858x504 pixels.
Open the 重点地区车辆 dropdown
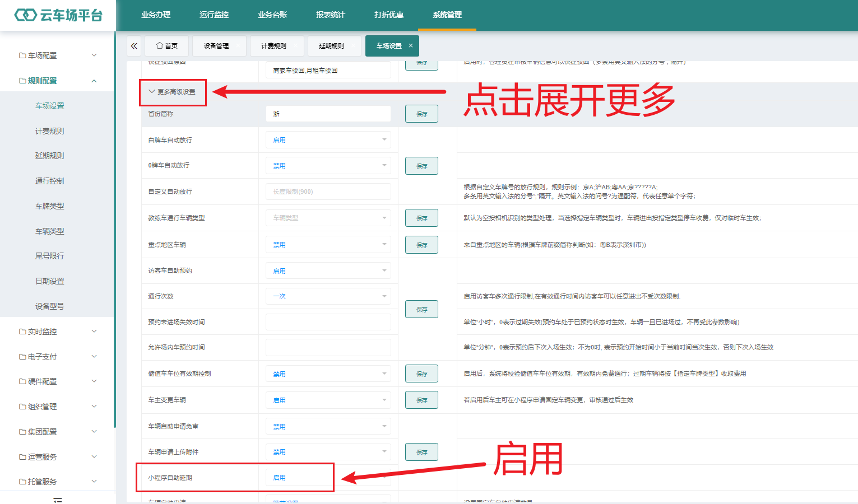[x=328, y=245]
